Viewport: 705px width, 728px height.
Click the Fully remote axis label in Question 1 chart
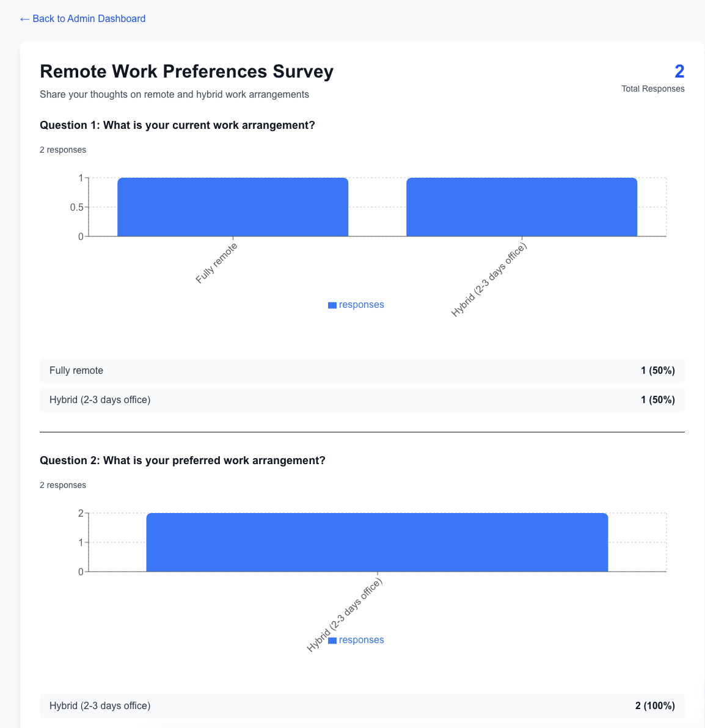[x=217, y=263]
